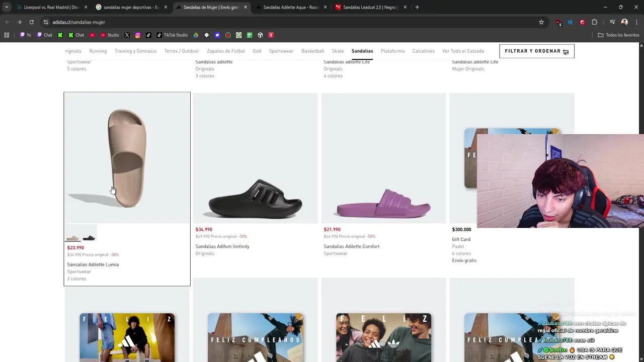This screenshot has height=362, width=644.
Task: Open 'Sandalias Adilette Comfort' product link
Action: 352,246
